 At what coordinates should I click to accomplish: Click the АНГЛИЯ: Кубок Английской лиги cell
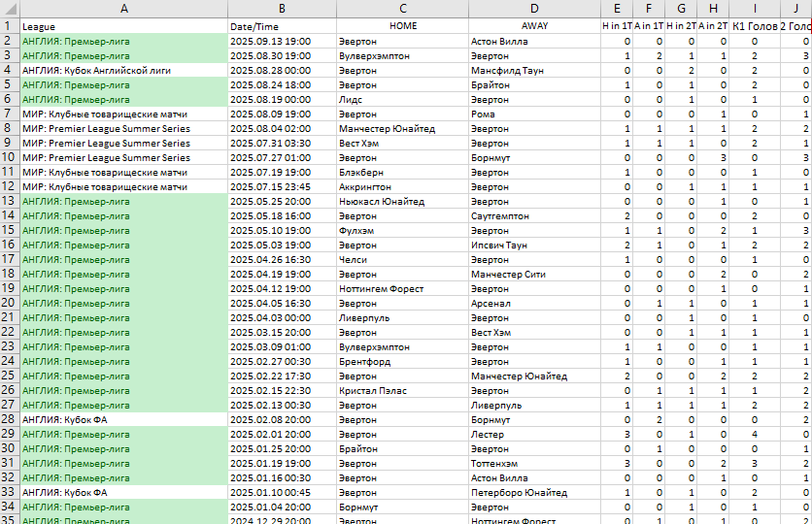tap(123, 70)
